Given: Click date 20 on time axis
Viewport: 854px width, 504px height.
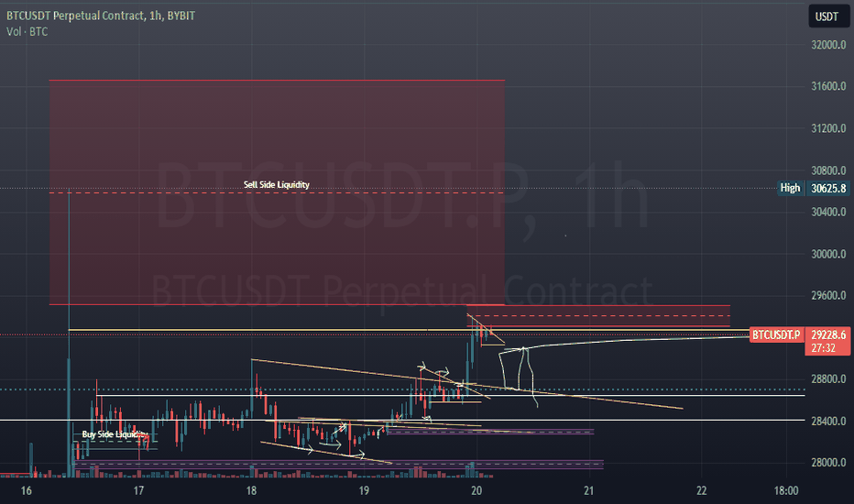Looking at the screenshot, I should click(x=476, y=491).
